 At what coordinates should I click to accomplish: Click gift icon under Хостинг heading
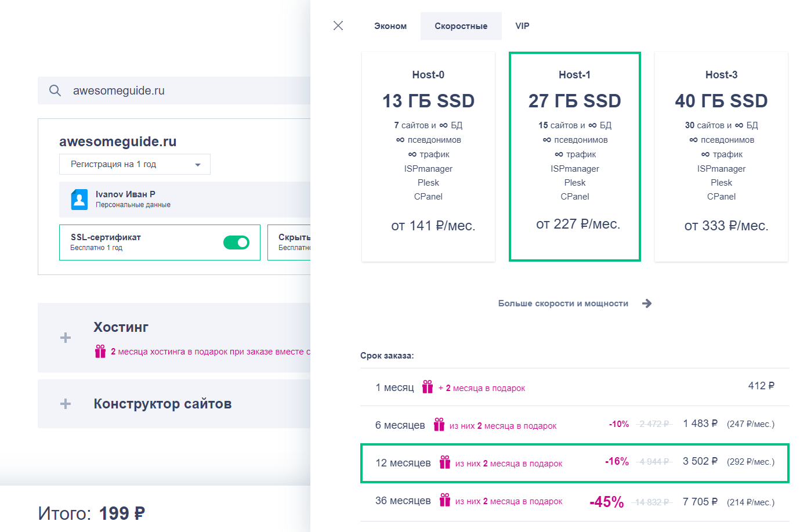[x=100, y=351]
